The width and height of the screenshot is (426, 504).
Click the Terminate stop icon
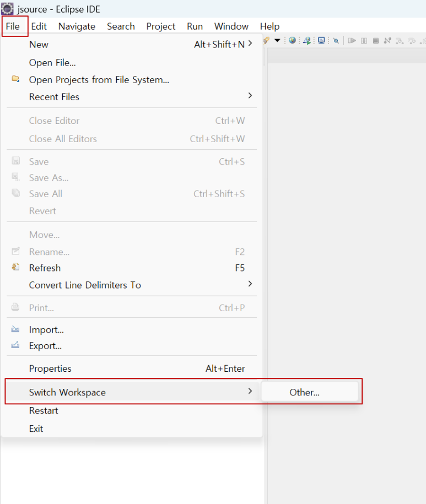coord(375,41)
